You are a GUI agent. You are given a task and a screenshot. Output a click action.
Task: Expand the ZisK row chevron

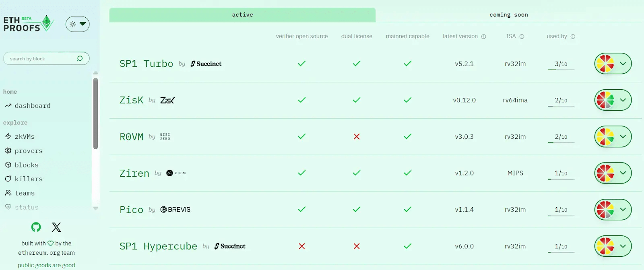tap(623, 100)
